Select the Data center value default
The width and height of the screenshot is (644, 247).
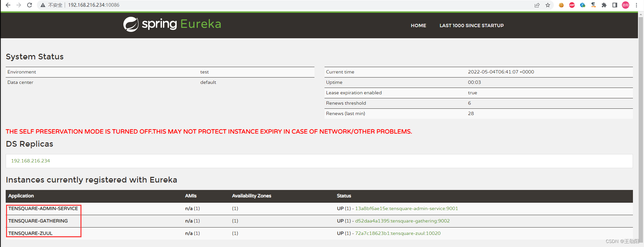208,82
